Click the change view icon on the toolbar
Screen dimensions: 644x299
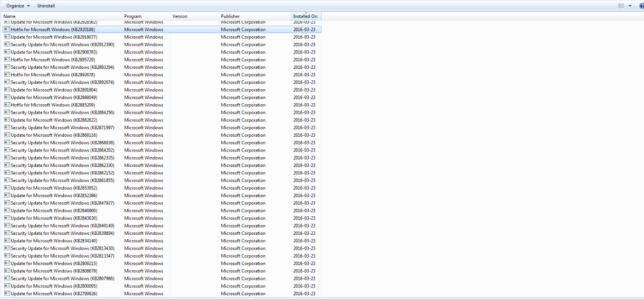620,6
